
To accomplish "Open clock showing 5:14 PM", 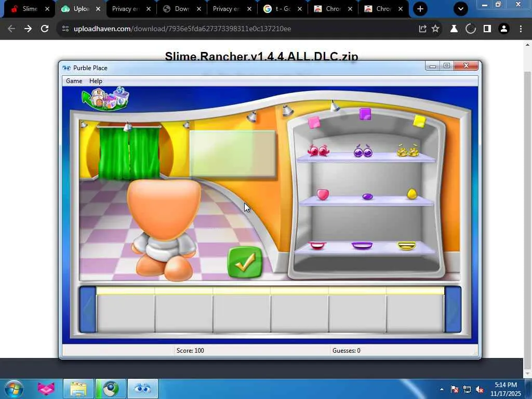I will tap(506, 389).
